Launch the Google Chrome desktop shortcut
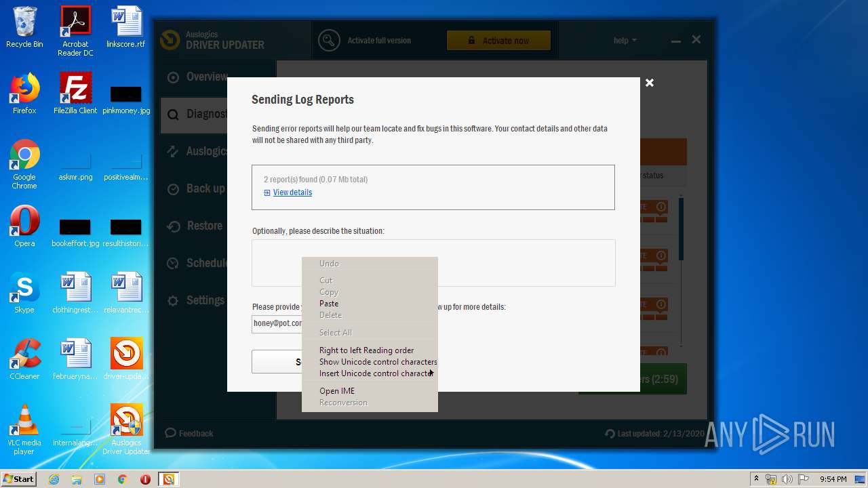This screenshot has width=868, height=488. coord(24,164)
